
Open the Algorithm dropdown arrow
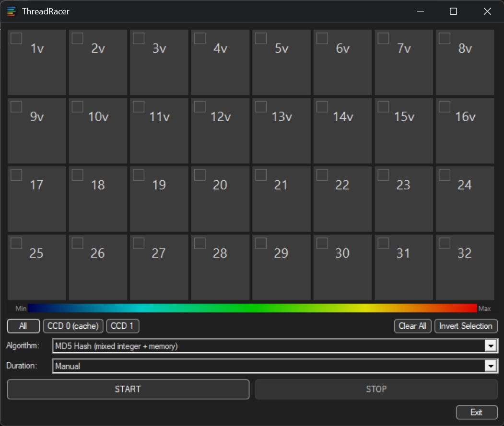(490, 346)
